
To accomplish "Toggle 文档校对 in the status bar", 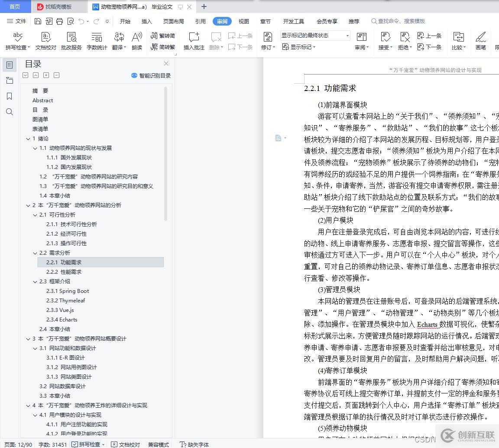I will pyautogui.click(x=126, y=445).
